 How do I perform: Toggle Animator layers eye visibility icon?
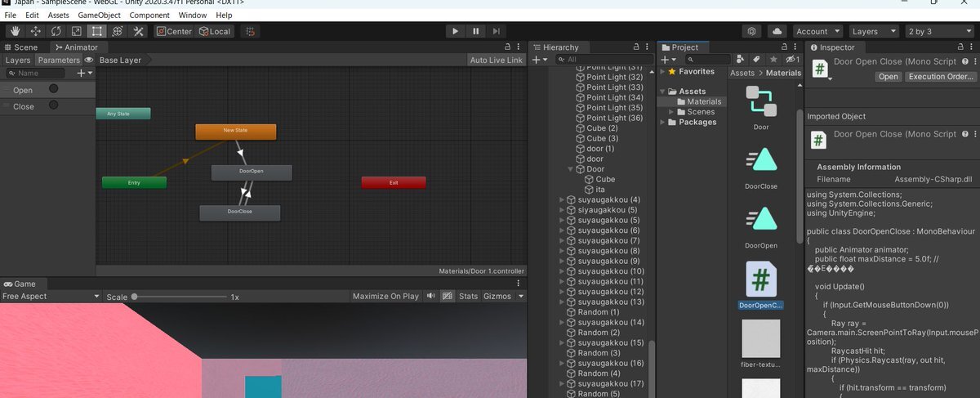(88, 60)
